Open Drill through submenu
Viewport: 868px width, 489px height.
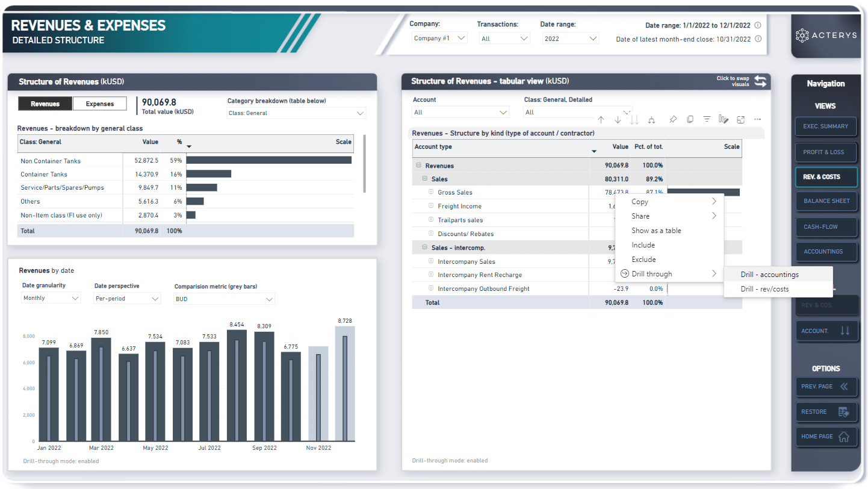coord(669,274)
